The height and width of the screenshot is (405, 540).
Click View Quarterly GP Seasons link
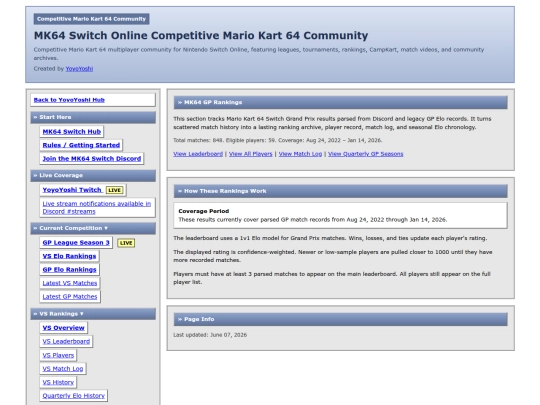tap(365, 154)
